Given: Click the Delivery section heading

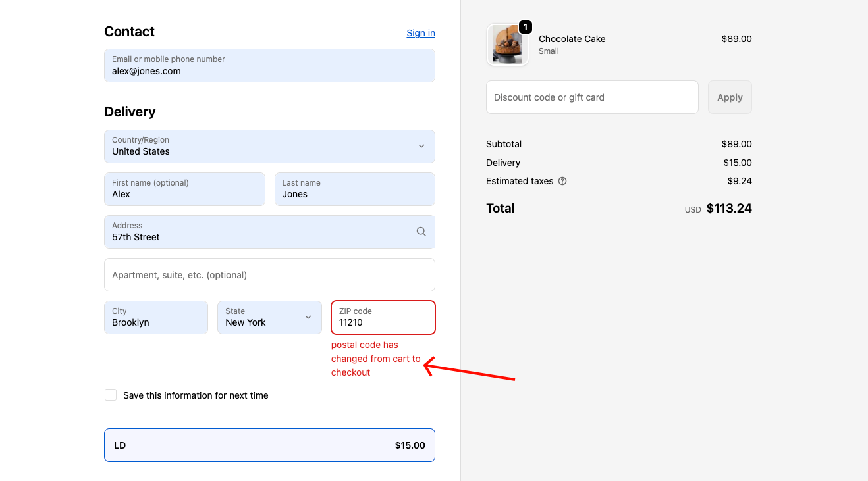Looking at the screenshot, I should (130, 112).
